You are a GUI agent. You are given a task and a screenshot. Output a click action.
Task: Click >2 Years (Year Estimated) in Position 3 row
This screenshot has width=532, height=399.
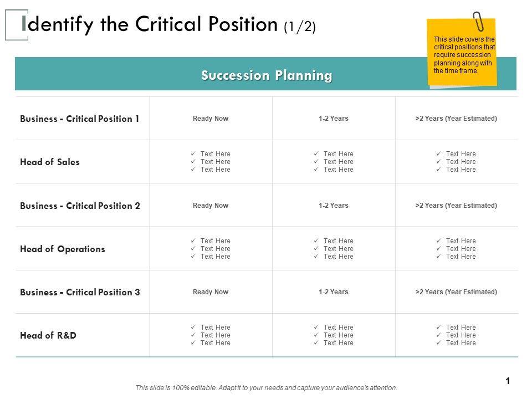tap(456, 292)
